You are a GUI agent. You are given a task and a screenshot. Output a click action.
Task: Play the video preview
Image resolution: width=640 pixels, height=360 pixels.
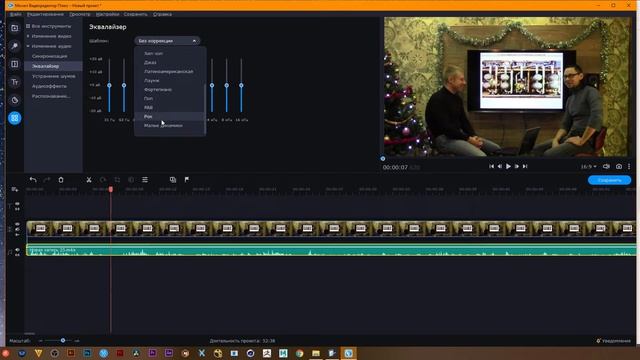click(x=508, y=166)
